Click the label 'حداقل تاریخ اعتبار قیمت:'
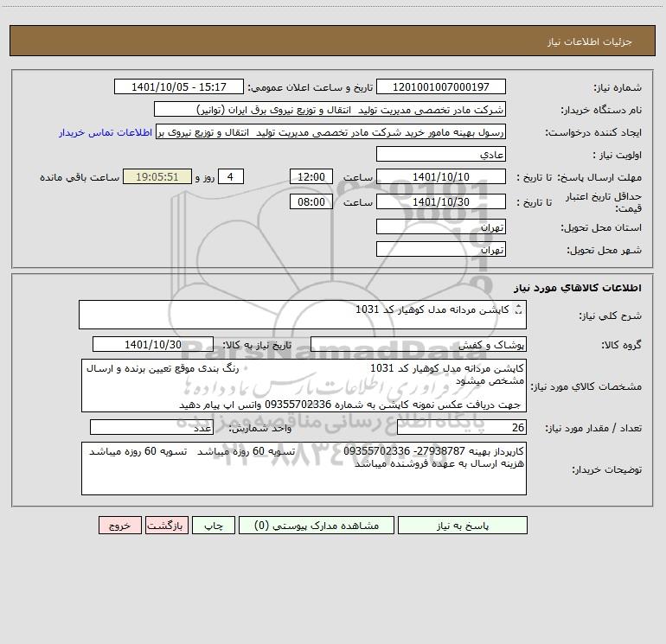 (603, 202)
